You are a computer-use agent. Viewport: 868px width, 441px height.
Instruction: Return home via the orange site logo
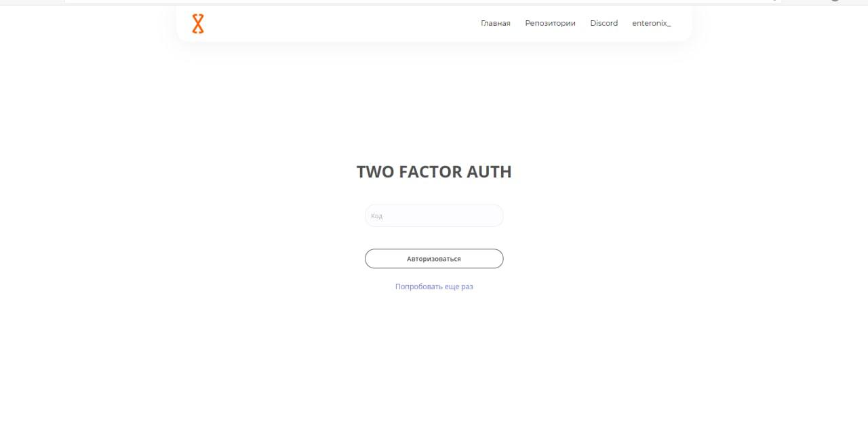tap(197, 24)
